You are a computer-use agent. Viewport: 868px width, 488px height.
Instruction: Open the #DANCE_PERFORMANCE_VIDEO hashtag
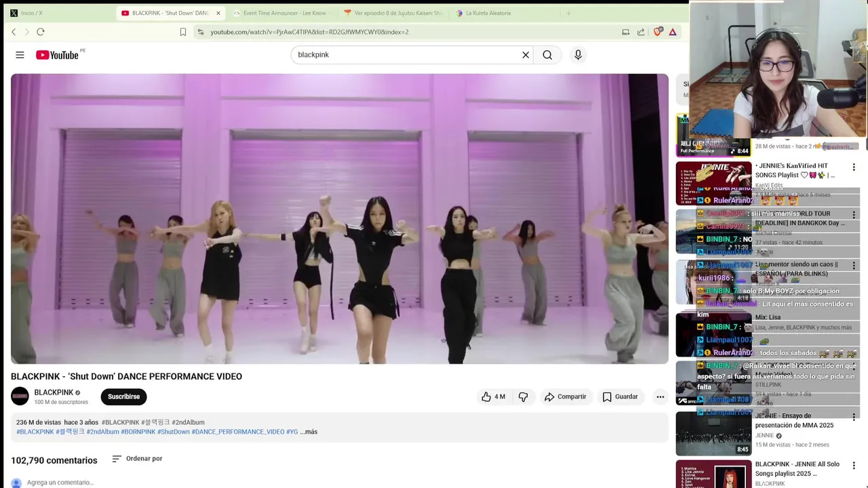tap(238, 432)
